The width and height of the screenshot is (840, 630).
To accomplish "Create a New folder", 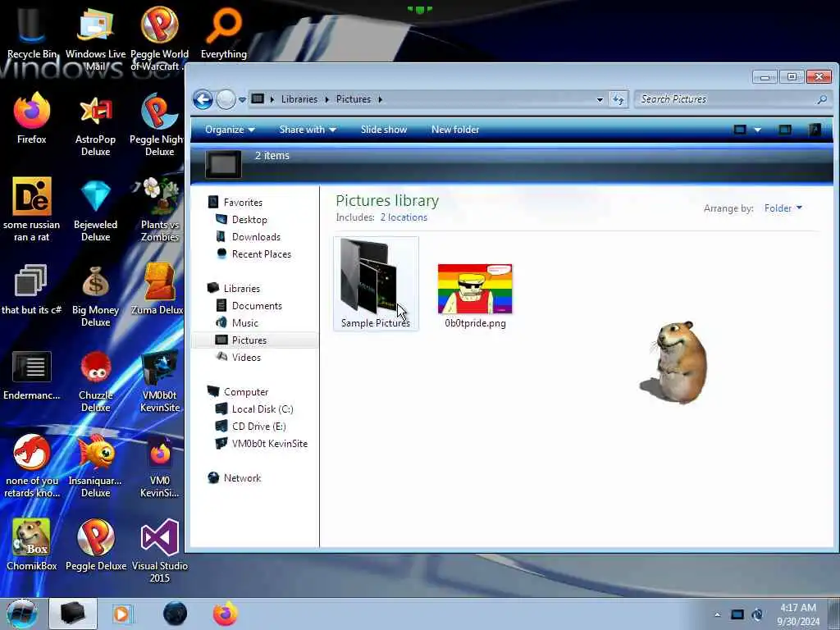I will [455, 130].
